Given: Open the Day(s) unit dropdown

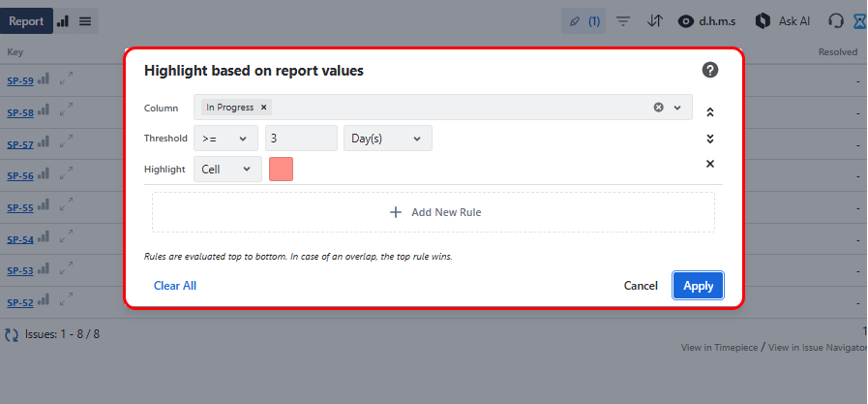Looking at the screenshot, I should click(x=387, y=139).
